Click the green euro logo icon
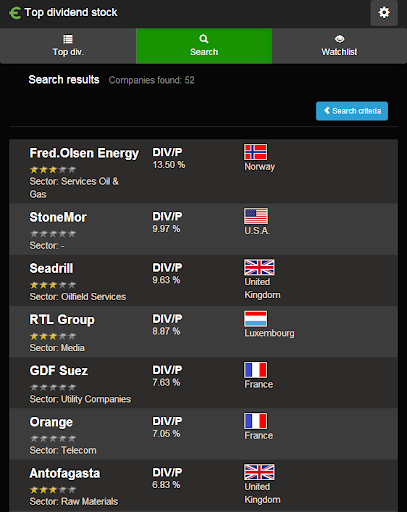Image resolution: width=407 pixels, height=512 pixels. (x=15, y=13)
